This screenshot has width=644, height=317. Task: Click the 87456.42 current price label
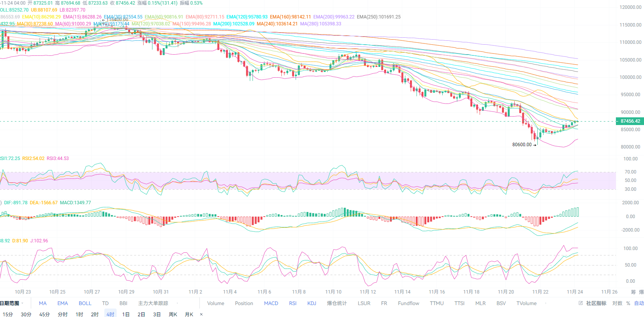tap(630, 121)
